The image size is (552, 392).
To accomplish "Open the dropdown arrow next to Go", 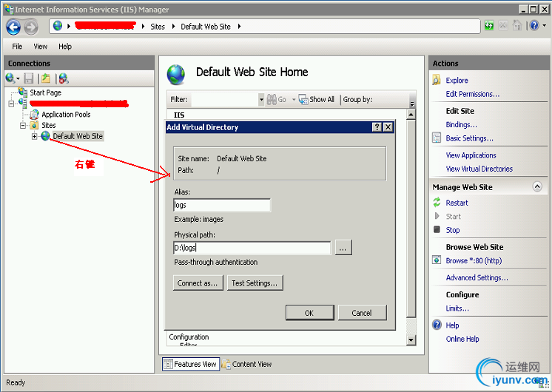I will [x=294, y=100].
